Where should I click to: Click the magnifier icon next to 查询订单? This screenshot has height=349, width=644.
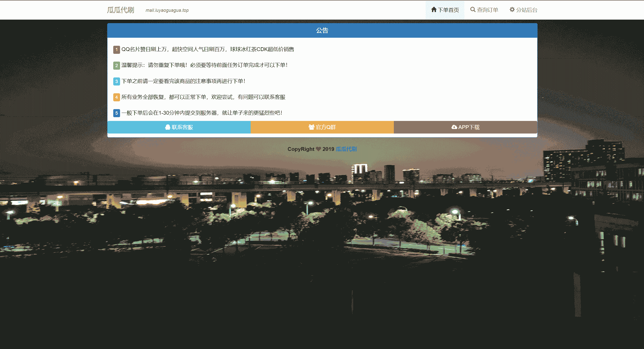[x=473, y=10]
